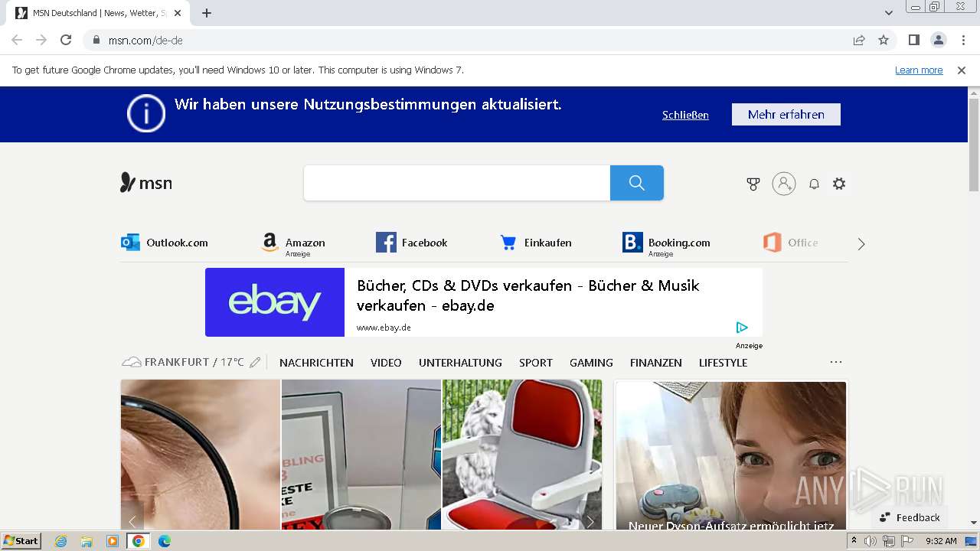Screen dimensions: 980x551
Task: Go forward in Chrome
Action: point(41,40)
